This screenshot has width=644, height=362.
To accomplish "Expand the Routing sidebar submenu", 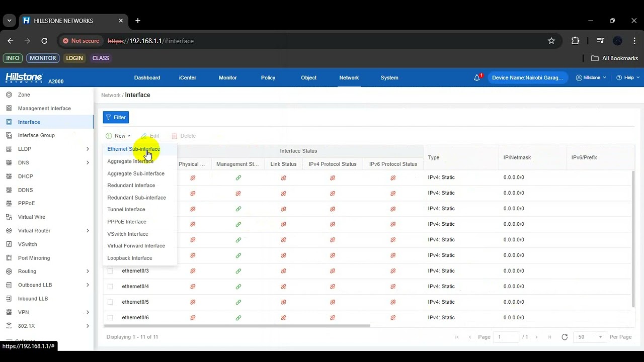I will [x=88, y=271].
